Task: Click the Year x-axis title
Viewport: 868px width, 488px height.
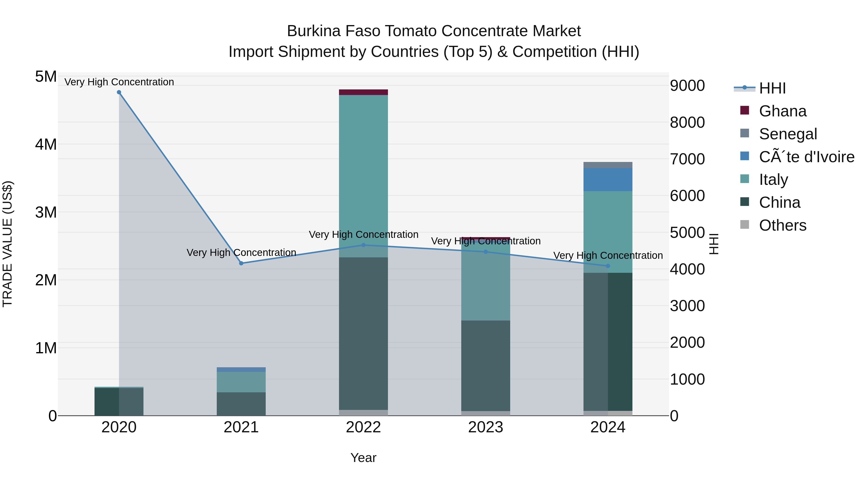Action: (363, 458)
